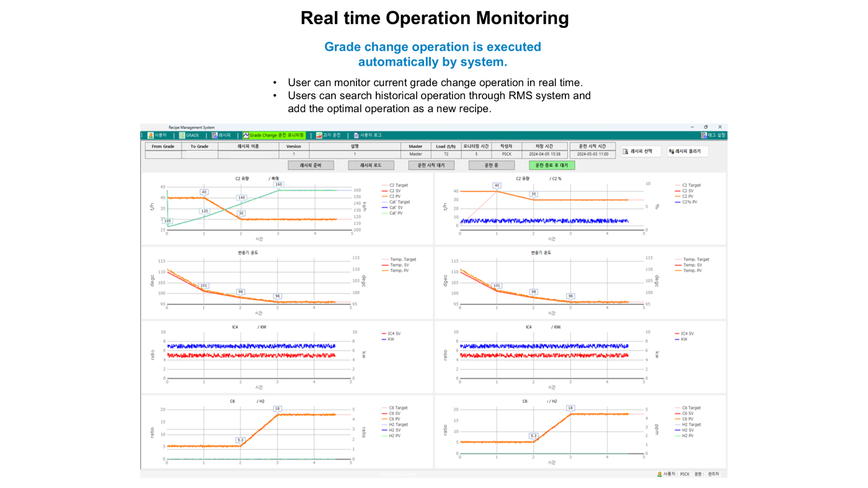Click the Load (t/h) value cell 72
This screenshot has width=868, height=488.
[x=446, y=154]
